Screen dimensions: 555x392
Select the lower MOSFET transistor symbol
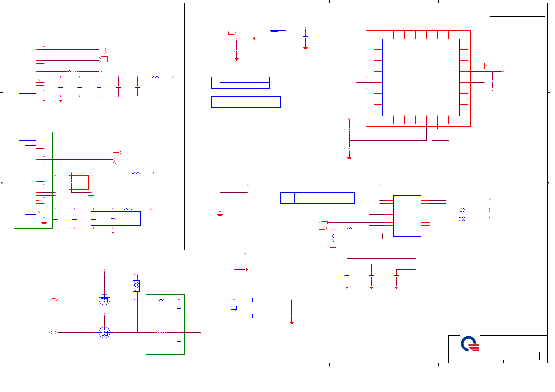pyautogui.click(x=104, y=333)
